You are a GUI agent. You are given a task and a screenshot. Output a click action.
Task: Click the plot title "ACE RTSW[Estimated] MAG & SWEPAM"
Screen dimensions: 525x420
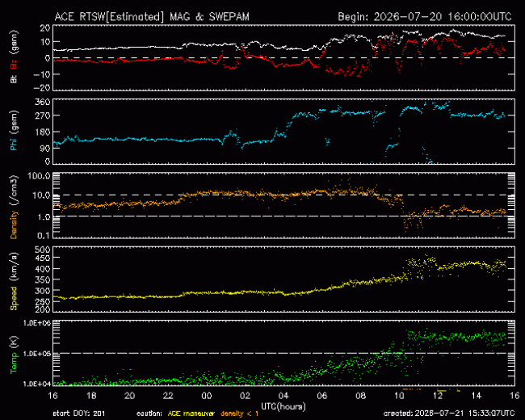point(152,17)
